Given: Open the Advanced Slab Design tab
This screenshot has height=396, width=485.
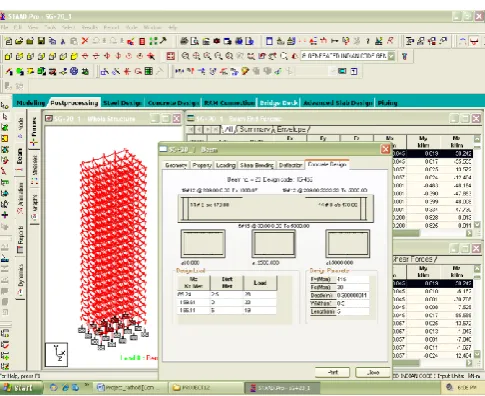Looking at the screenshot, I should point(337,103).
